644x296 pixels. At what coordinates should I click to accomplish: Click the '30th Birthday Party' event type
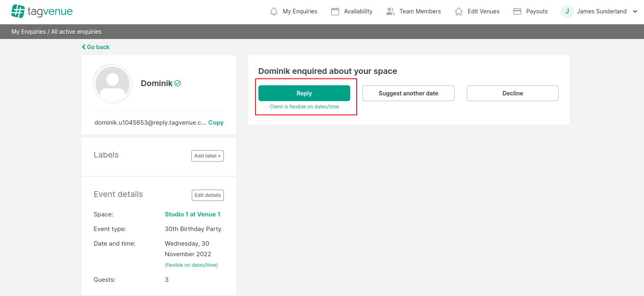pyautogui.click(x=193, y=229)
